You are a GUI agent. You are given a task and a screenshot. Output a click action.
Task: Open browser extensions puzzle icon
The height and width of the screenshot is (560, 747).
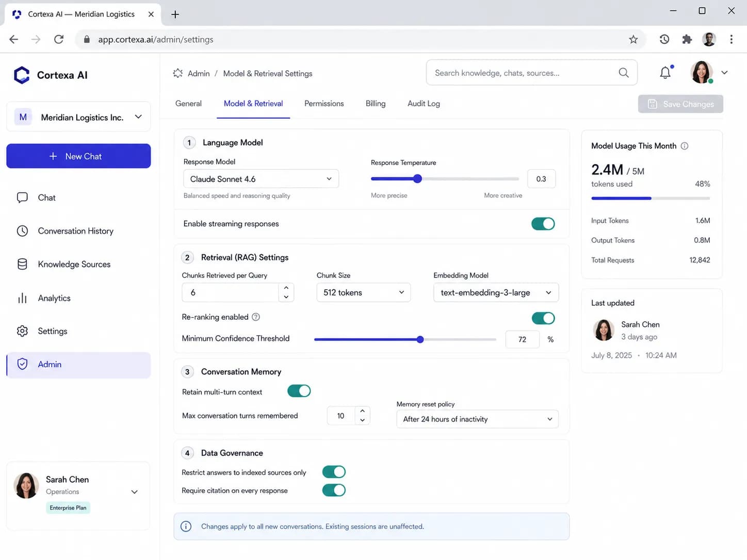point(687,39)
